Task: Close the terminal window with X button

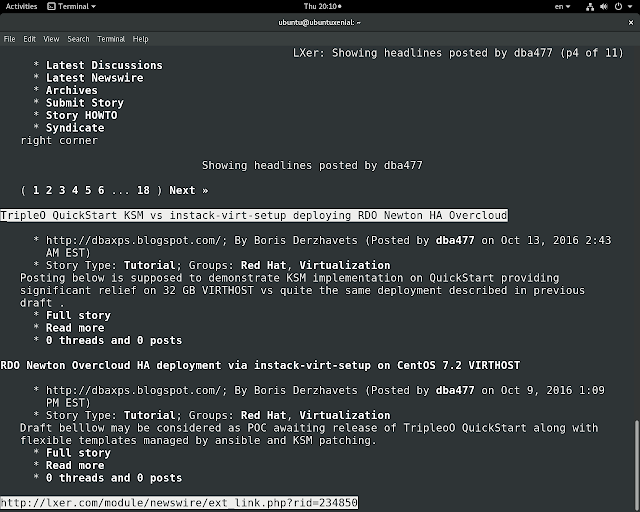Action: [631, 22]
